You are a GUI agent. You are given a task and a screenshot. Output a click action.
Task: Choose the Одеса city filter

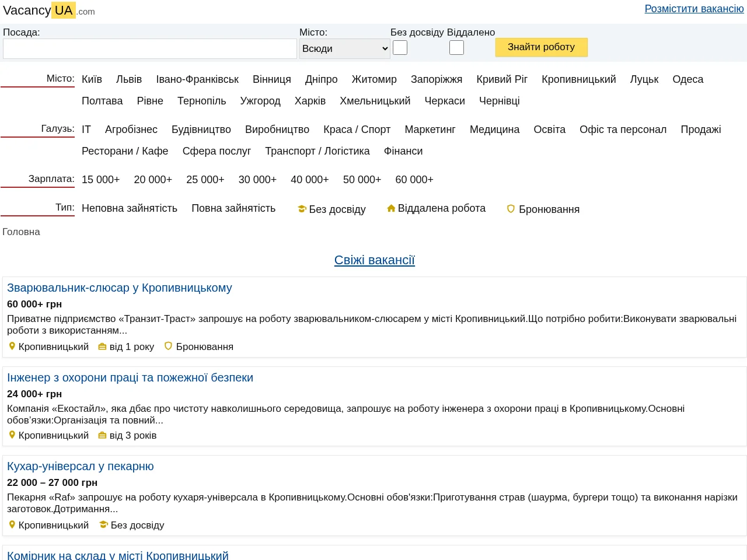tap(688, 79)
